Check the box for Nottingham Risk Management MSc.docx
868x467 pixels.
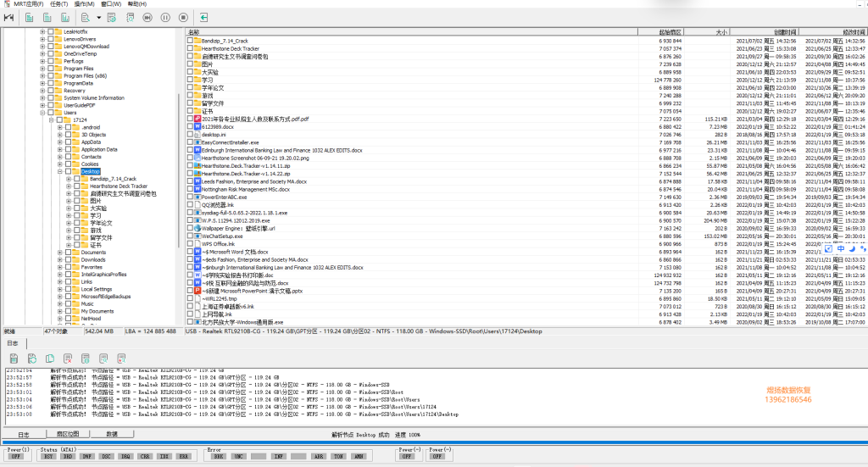tap(190, 189)
